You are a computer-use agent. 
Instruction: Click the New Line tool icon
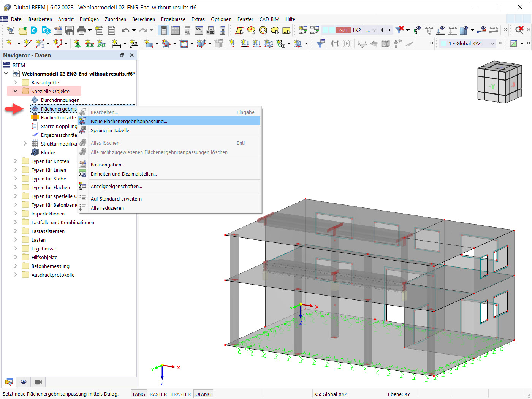[28, 44]
